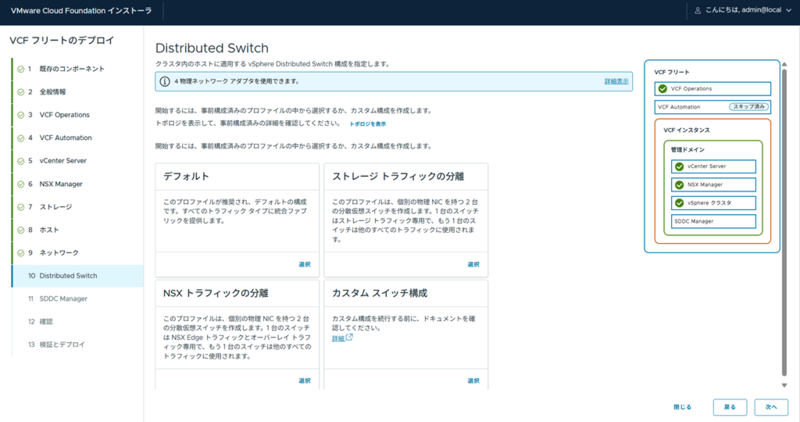Click the VCF Operations box in fleet diagram
The height and width of the screenshot is (422, 800).
click(712, 89)
